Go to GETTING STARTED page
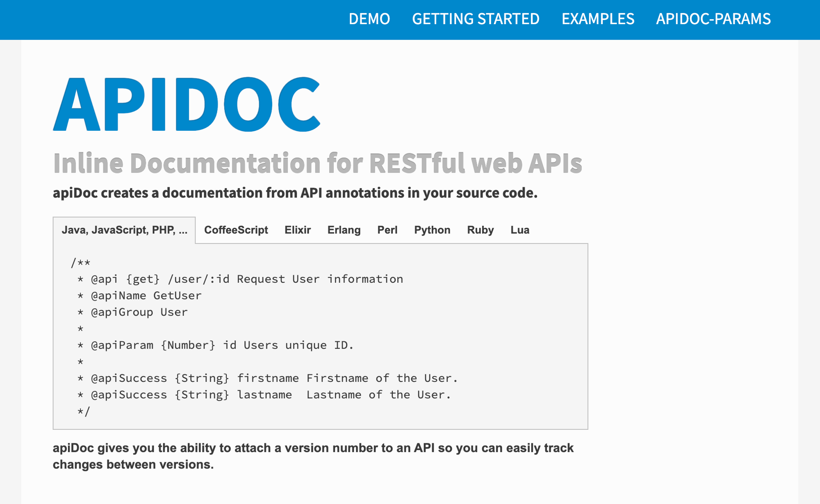The width and height of the screenshot is (820, 504). 476,19
